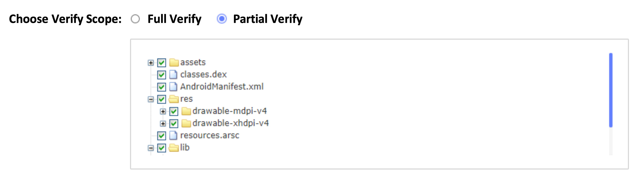The image size is (644, 182).
Task: Select the resources.arsc tree label
Action: 209,135
